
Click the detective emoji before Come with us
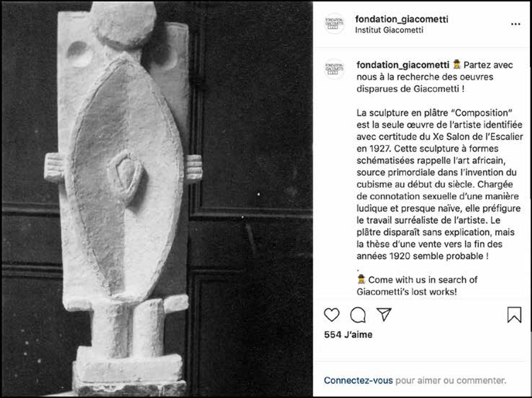coord(361,279)
